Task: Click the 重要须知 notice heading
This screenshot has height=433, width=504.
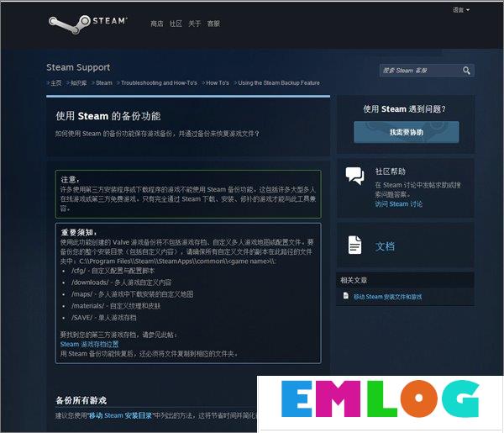Action: [x=78, y=232]
